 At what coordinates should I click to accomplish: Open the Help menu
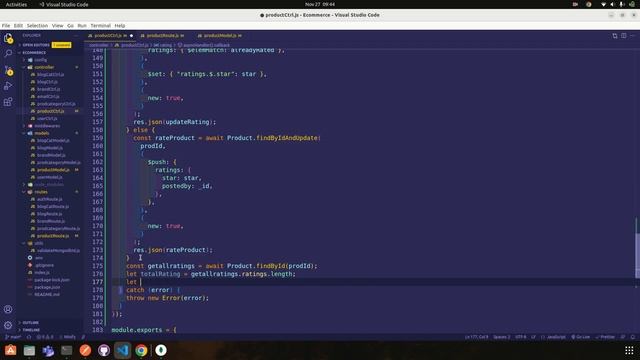[120, 25]
